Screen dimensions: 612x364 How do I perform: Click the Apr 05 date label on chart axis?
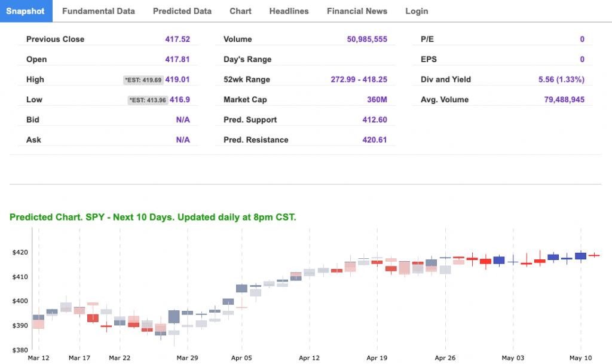242,358
